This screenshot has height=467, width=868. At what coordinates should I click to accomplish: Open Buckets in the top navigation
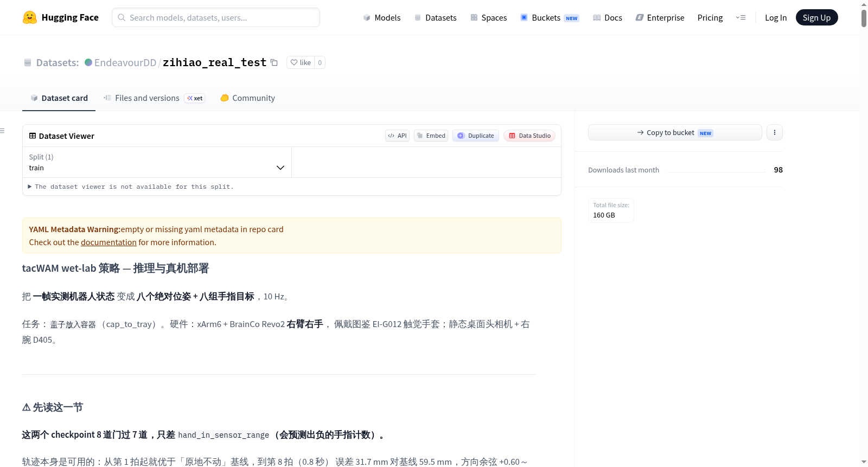(550, 17)
